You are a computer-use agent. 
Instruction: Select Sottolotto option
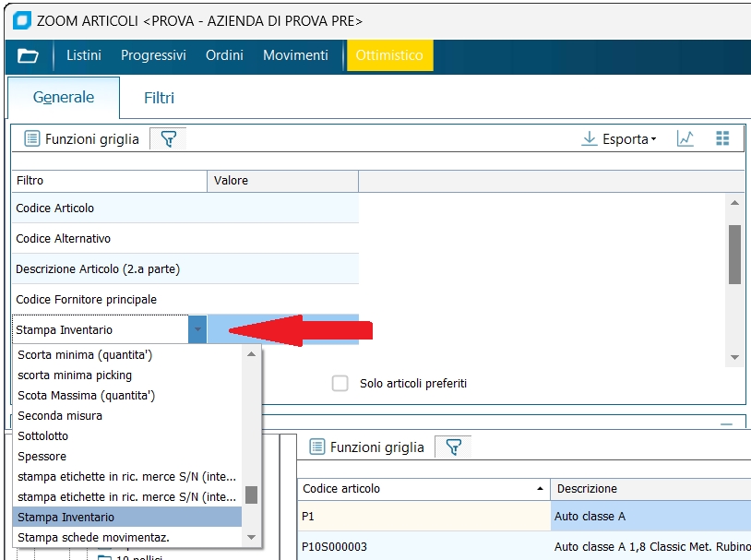click(127, 436)
